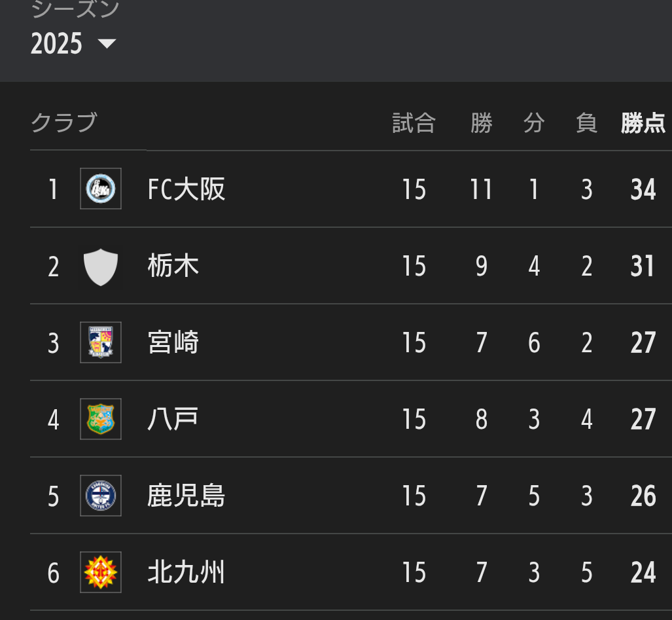Click the FC大阪 club crest icon

point(101,189)
